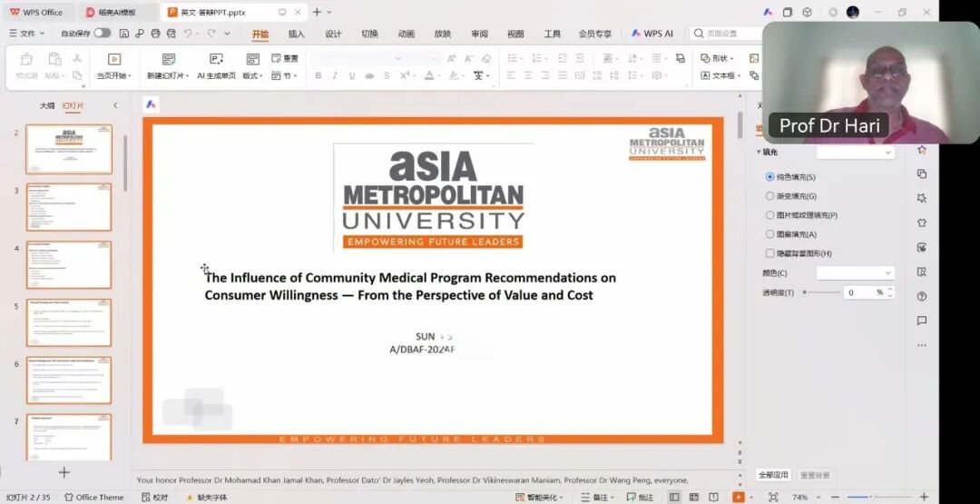980x504 pixels.
Task: Click the orange slideshow play button
Action: (x=738, y=497)
